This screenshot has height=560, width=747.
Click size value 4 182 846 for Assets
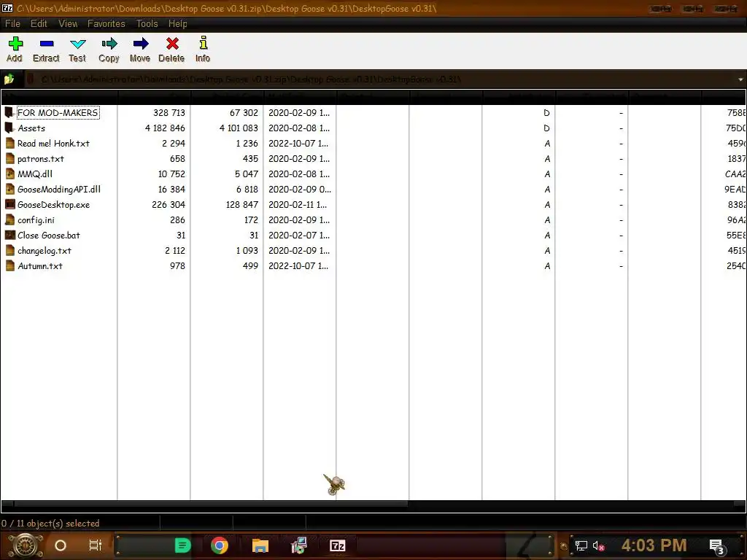tap(165, 128)
